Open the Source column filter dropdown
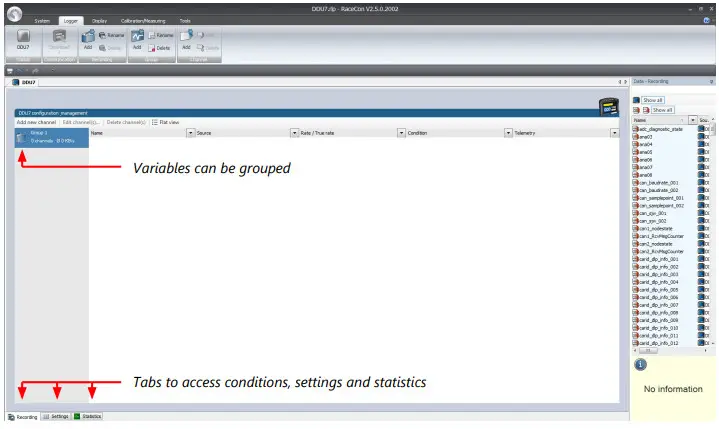 [294, 133]
